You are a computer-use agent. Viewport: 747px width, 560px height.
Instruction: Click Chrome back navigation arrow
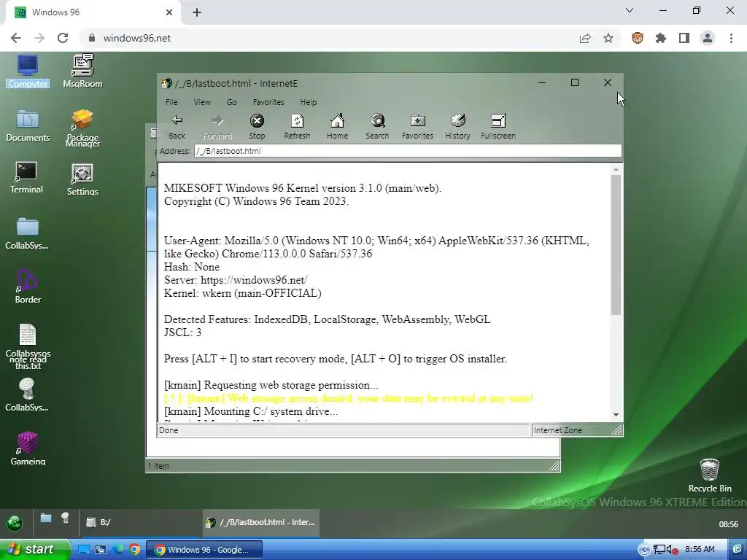tap(16, 38)
